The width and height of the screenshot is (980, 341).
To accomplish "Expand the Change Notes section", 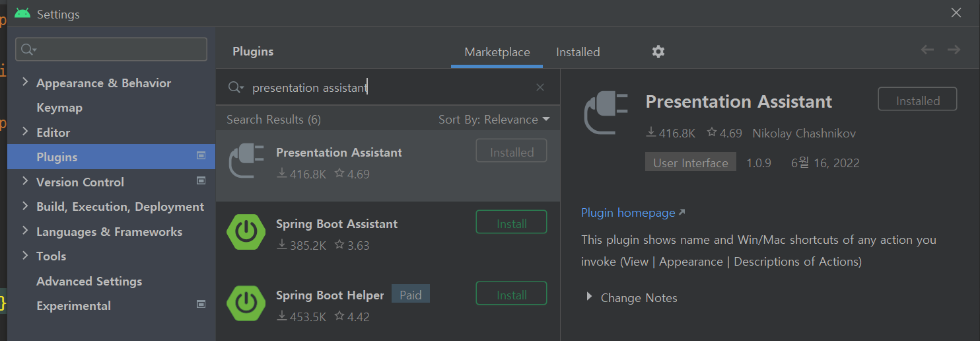I will point(589,297).
